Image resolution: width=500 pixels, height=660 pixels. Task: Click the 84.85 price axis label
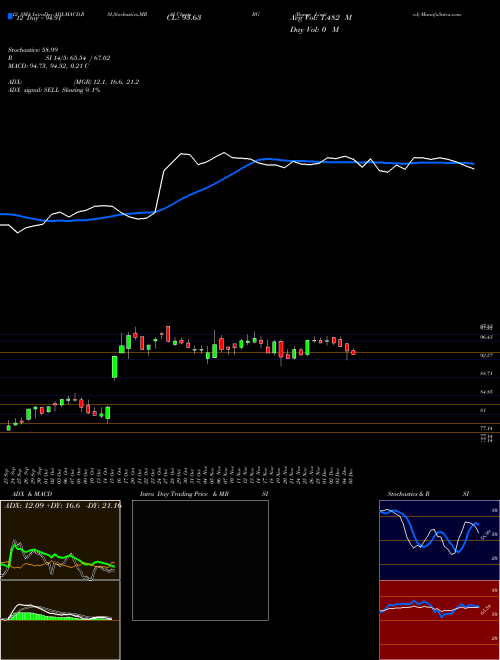[487, 391]
